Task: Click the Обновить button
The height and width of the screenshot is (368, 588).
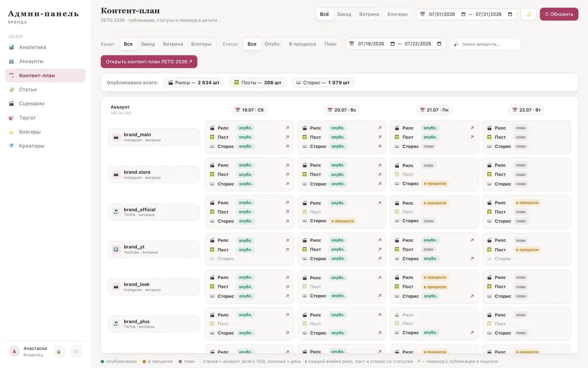Action: point(559,14)
